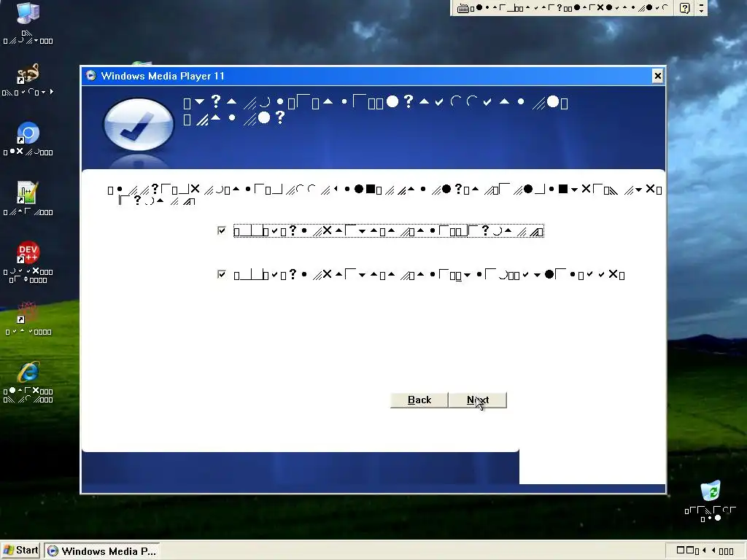Open the red flower-shaped desktop shortcut
This screenshot has width=747, height=560.
click(28, 312)
